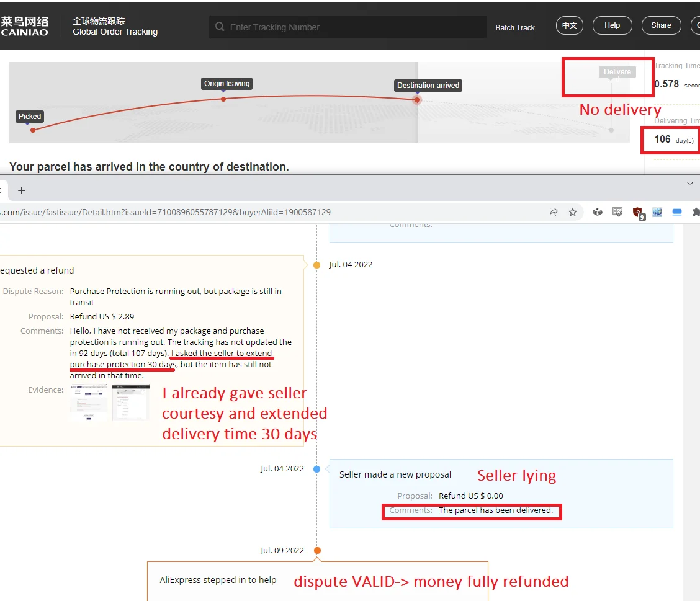Click 'Refund US $ 0.00' proposal text
700x601 pixels.
point(471,496)
